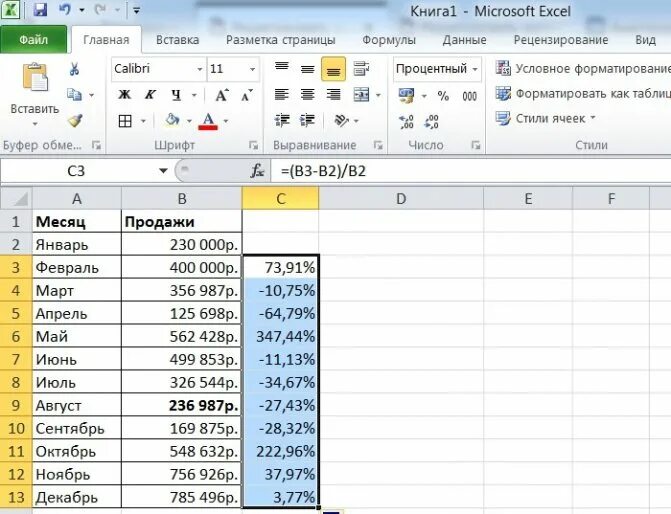Decrease font size with small A icon
671x514 pixels.
(x=246, y=95)
